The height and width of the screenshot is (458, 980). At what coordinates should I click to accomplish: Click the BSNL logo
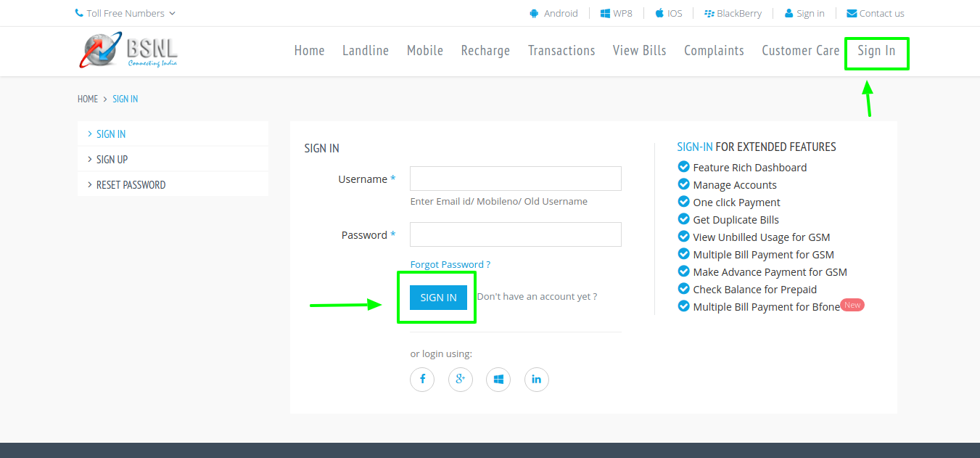[x=128, y=50]
